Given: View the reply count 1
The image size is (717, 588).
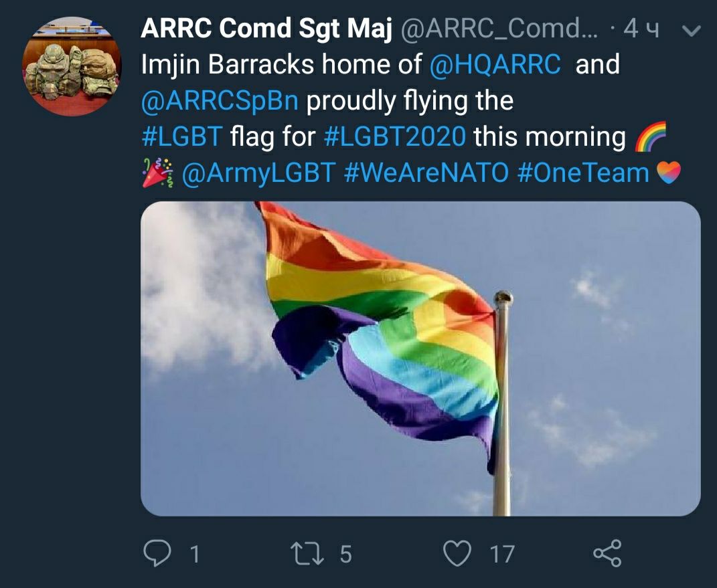Looking at the screenshot, I should [x=194, y=554].
